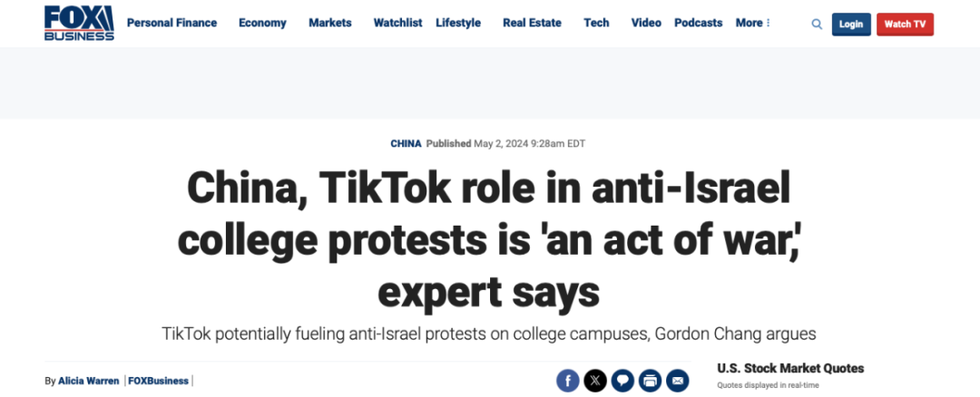Open the comments bubble icon
This screenshot has width=980, height=397.
[x=622, y=380]
